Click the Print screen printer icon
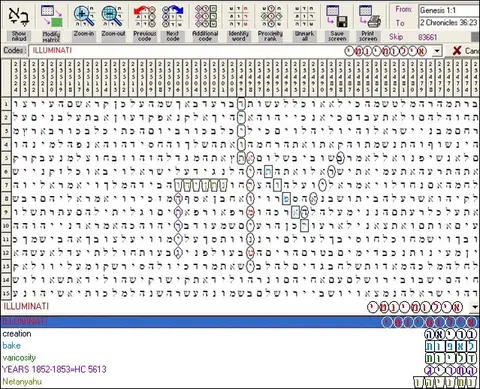The image size is (480, 389). [369, 16]
